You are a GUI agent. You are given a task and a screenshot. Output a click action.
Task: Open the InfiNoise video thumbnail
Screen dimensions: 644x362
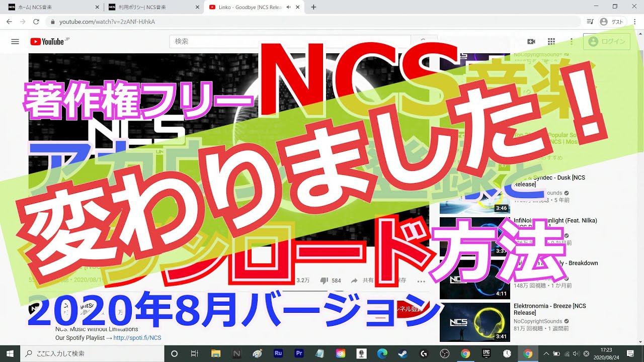pos(475,237)
